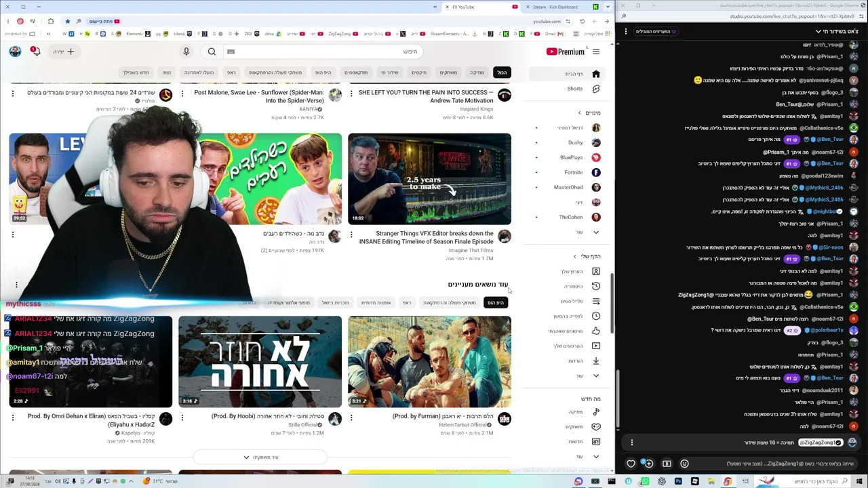This screenshot has height=488, width=868.
Task: Open Shorts in the sidebar
Action: point(566,89)
